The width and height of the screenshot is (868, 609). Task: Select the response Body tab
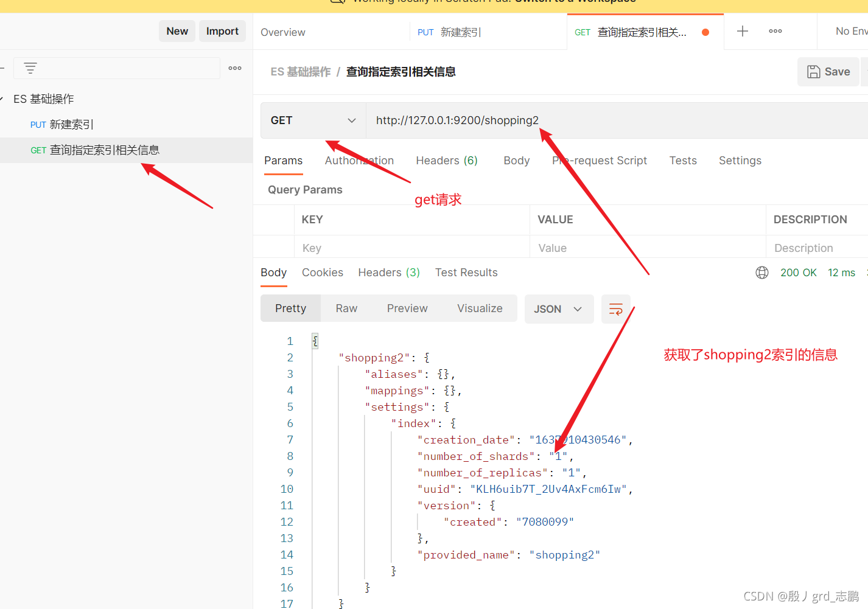point(273,273)
